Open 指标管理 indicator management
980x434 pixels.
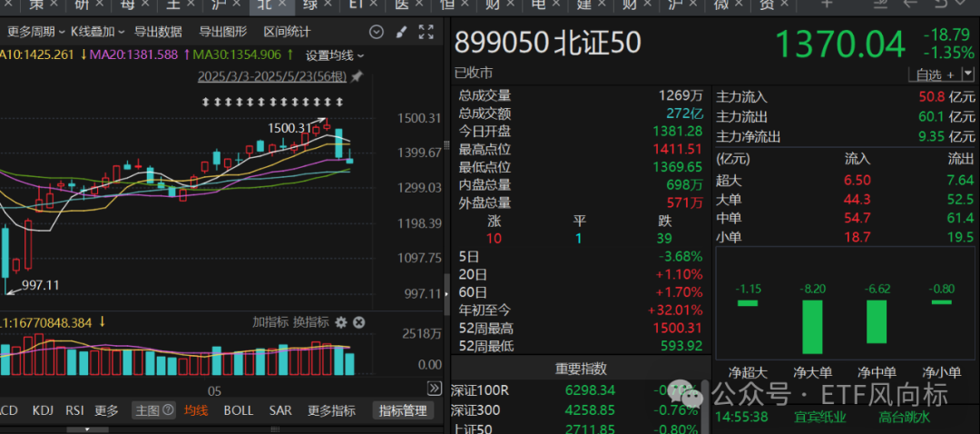(403, 410)
